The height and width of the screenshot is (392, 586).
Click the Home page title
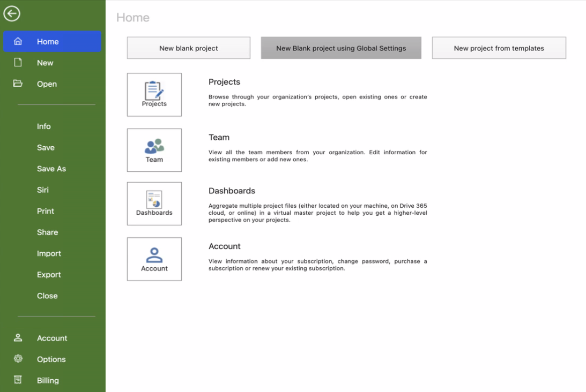(132, 18)
